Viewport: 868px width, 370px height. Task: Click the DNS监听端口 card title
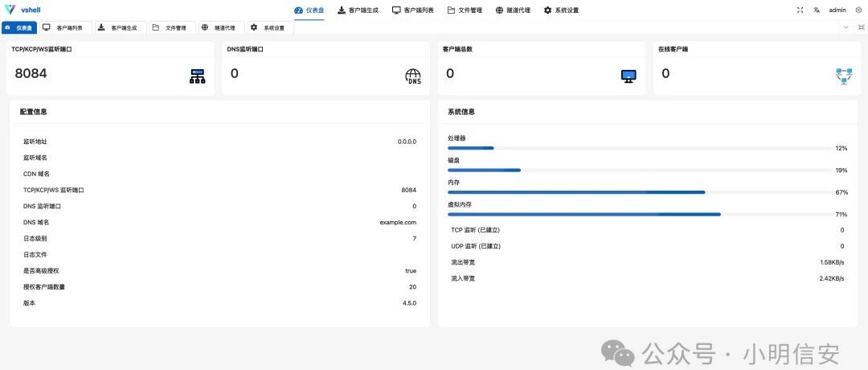pos(245,49)
